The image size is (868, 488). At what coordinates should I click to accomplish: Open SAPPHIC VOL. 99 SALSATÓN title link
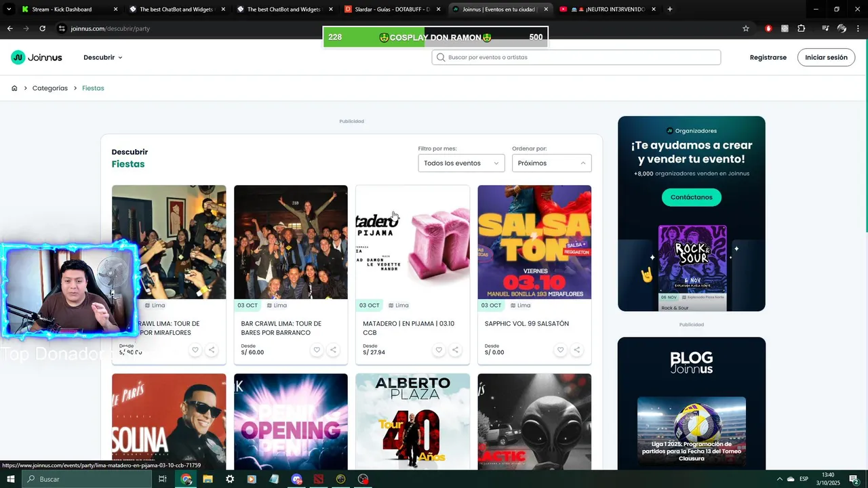coord(527,324)
